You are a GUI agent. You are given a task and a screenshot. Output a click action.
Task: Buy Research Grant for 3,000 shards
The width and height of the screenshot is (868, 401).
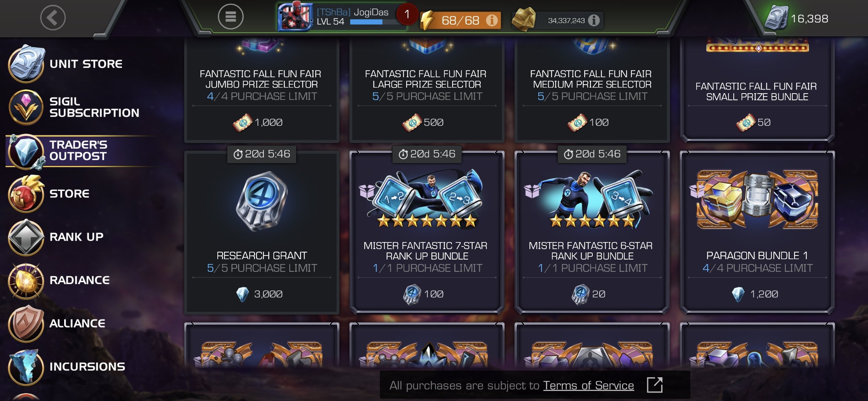click(262, 232)
